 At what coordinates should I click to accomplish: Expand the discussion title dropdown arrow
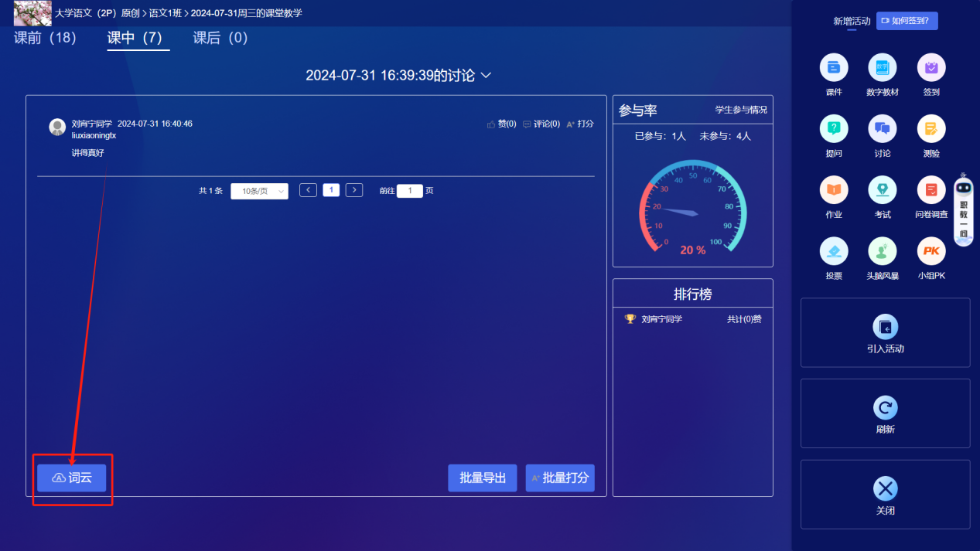[485, 75]
